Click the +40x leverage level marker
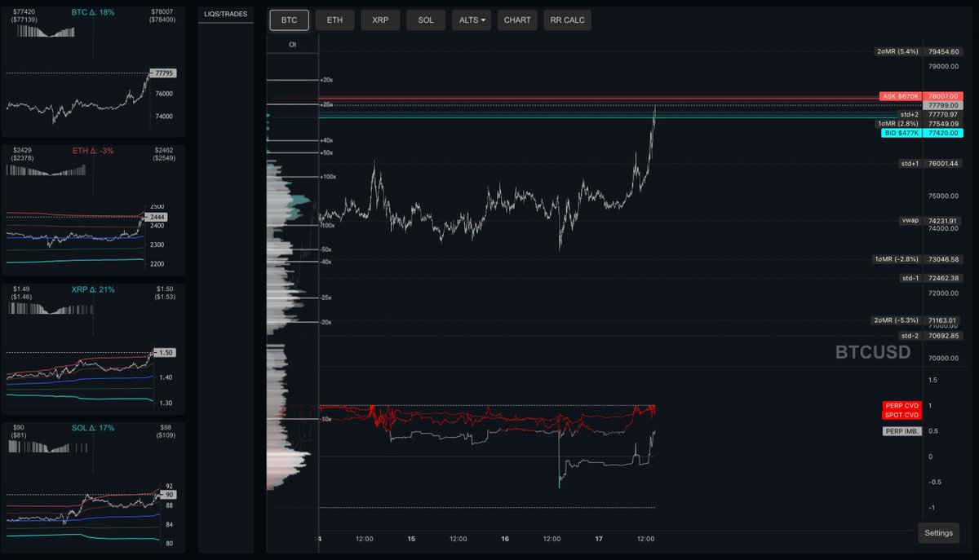The image size is (979, 560). coord(327,140)
